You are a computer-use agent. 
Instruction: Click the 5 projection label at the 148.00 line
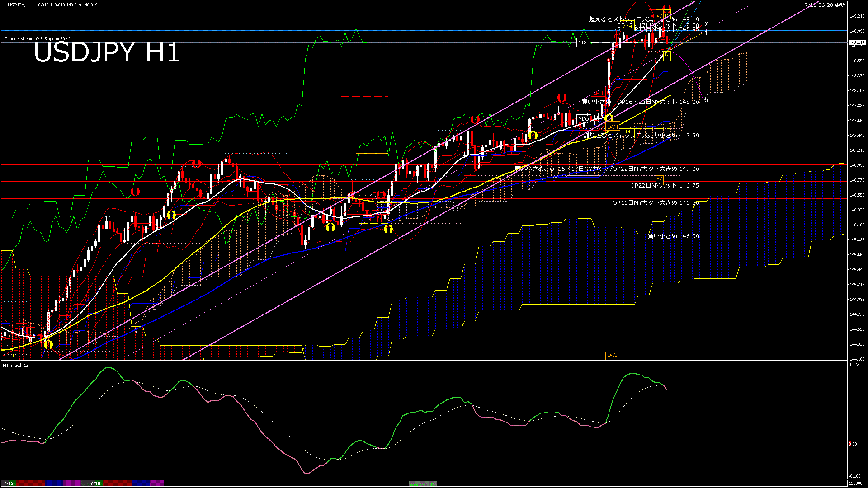click(706, 100)
